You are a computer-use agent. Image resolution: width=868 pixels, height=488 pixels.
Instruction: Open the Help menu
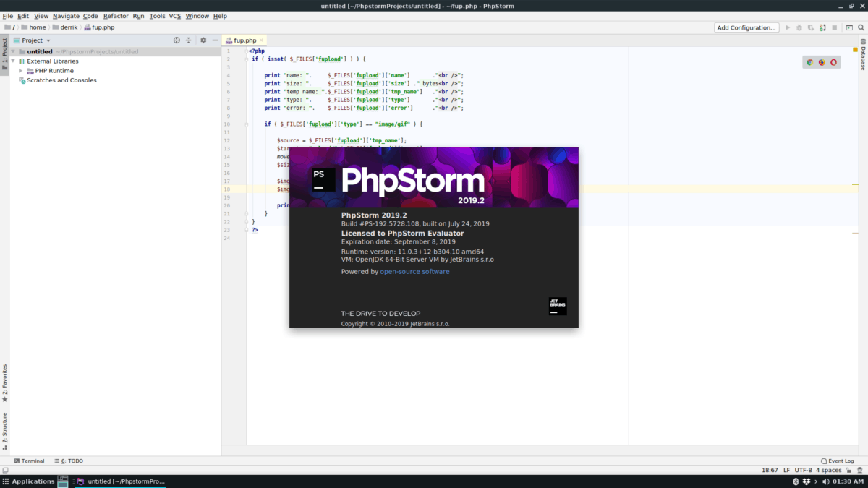tap(220, 16)
